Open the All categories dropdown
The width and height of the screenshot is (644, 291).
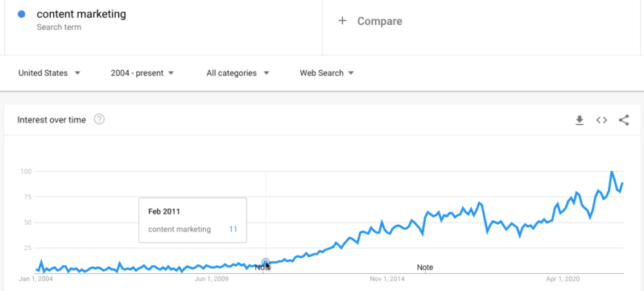click(x=237, y=73)
